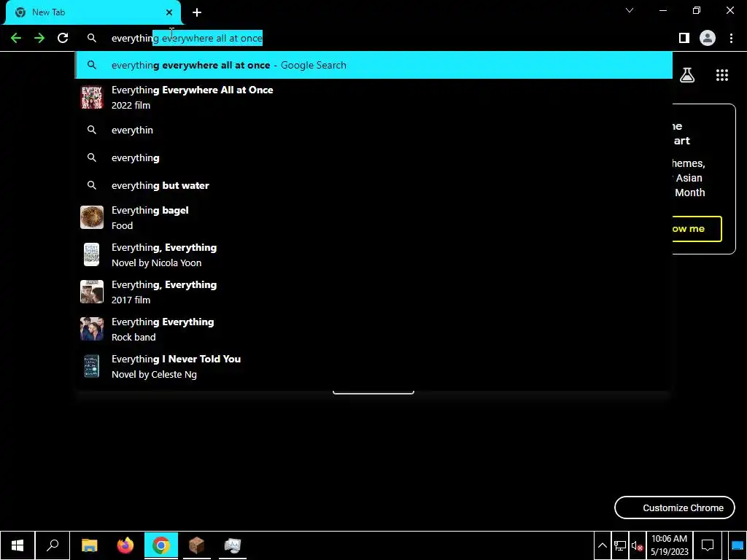Open the Minecraft block taskbar icon
Image resolution: width=747 pixels, height=560 pixels.
197,545
